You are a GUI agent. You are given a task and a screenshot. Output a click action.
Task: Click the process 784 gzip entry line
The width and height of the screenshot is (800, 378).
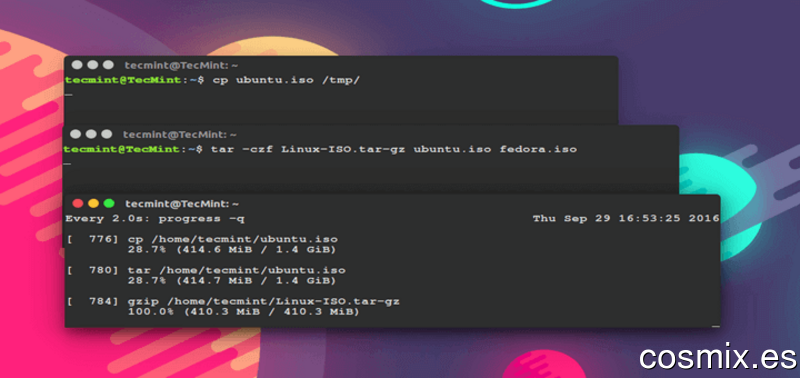(233, 301)
